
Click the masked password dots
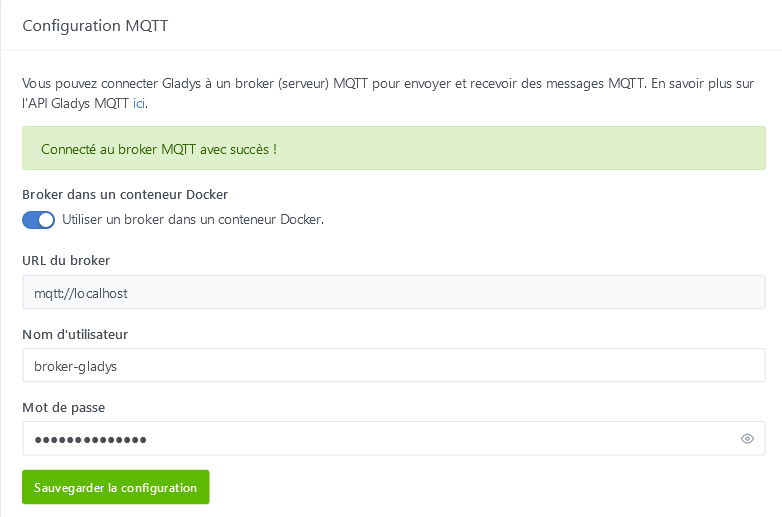90,439
